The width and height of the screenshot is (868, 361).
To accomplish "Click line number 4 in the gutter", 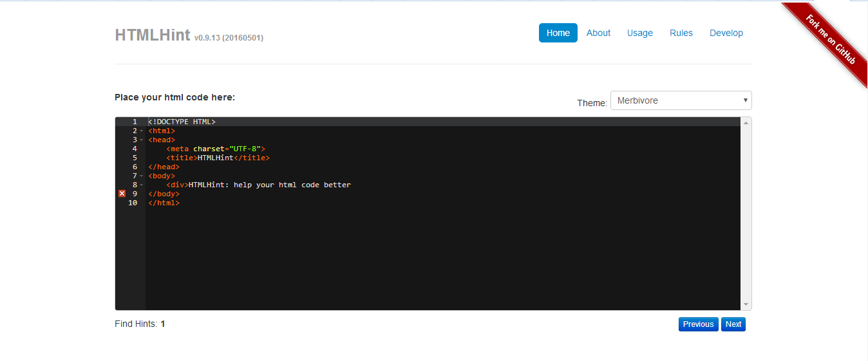I will (x=135, y=149).
